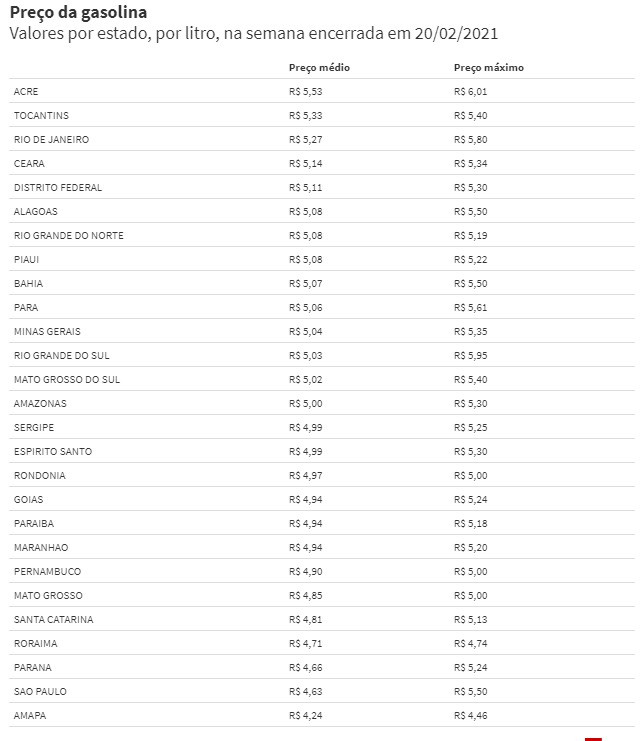Click the CEARA average price R$ 5,14
This screenshot has width=643, height=741.
(306, 164)
